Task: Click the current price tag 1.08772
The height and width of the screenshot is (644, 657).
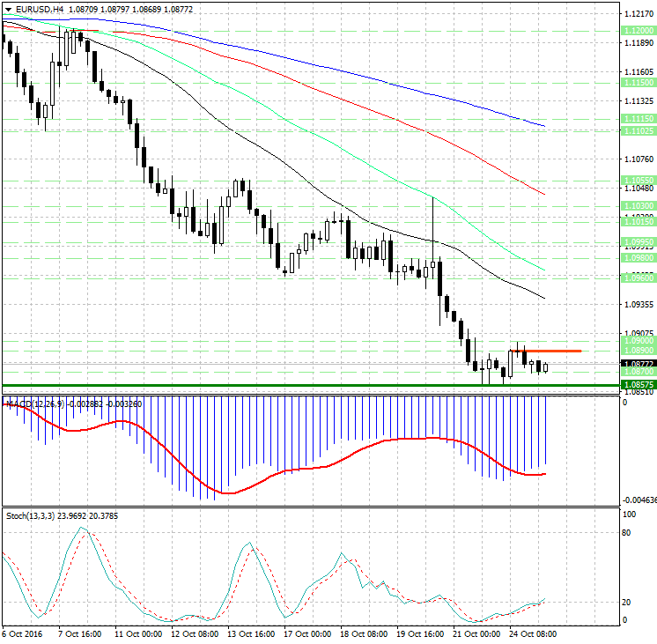Action: [x=638, y=363]
